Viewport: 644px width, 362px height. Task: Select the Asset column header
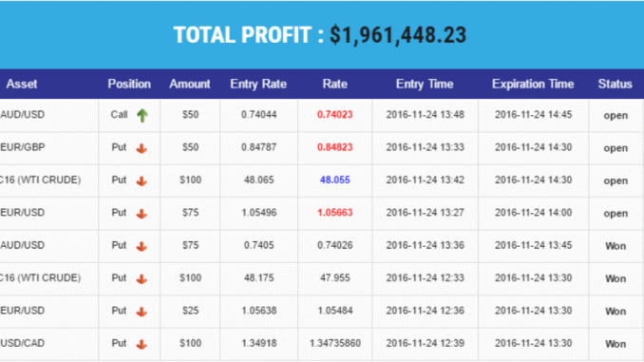click(x=22, y=85)
